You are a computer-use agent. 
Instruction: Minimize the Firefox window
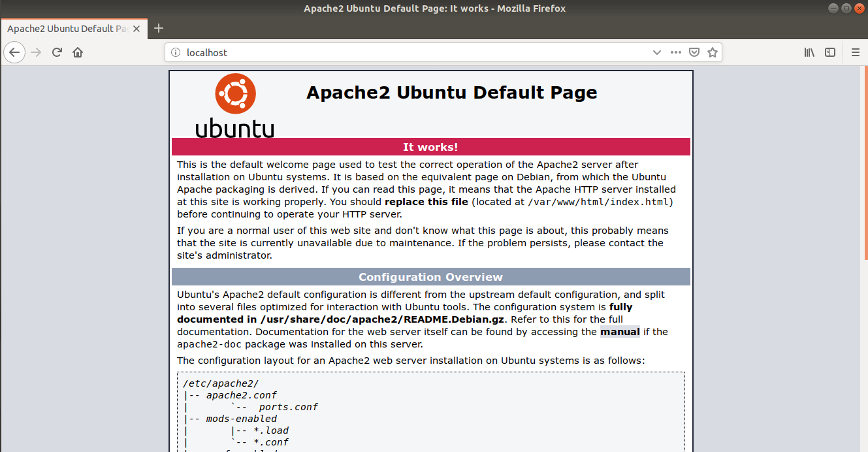833,8
